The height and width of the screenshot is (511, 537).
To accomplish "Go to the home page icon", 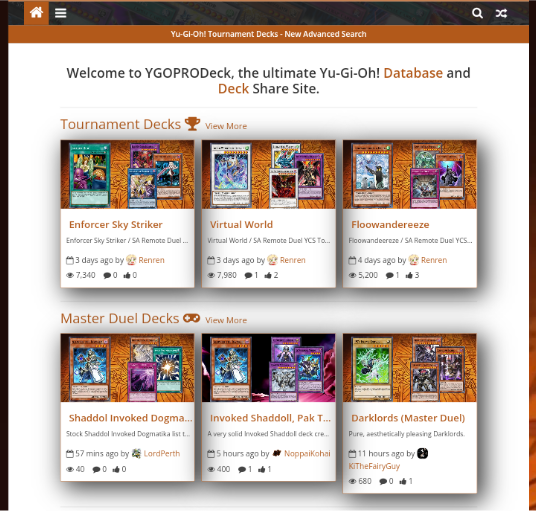I will pyautogui.click(x=36, y=13).
